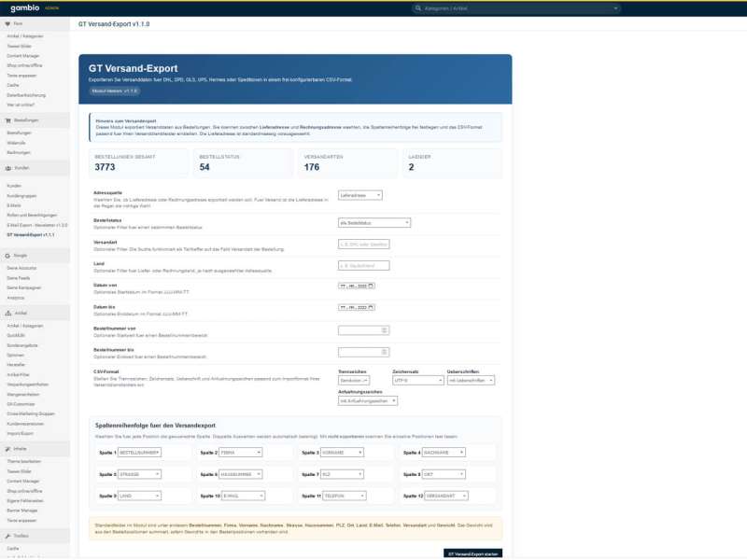
Task: Click the heart icon beside Favs
Action: pos(7,22)
